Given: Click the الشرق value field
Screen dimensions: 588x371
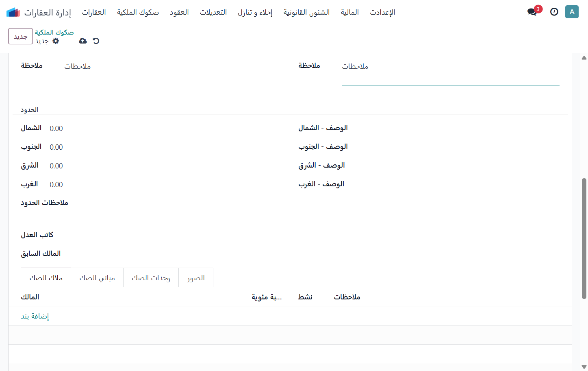Looking at the screenshot, I should (x=166, y=166).
